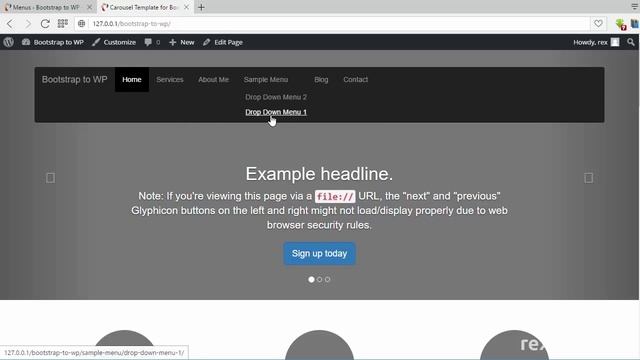Advance carousel with the right control
The width and height of the screenshot is (640, 360).
(x=589, y=178)
